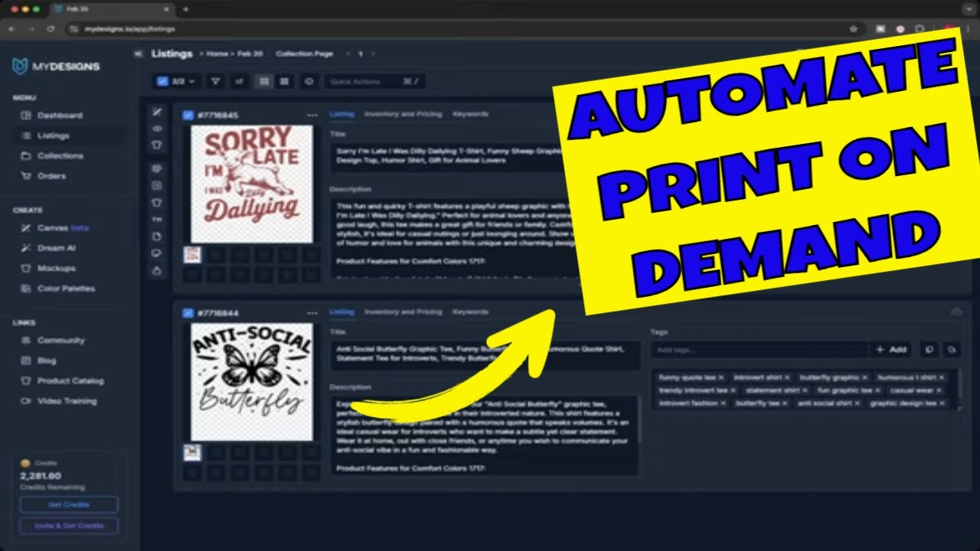Open the filter icon in listings toolbar

tap(216, 81)
